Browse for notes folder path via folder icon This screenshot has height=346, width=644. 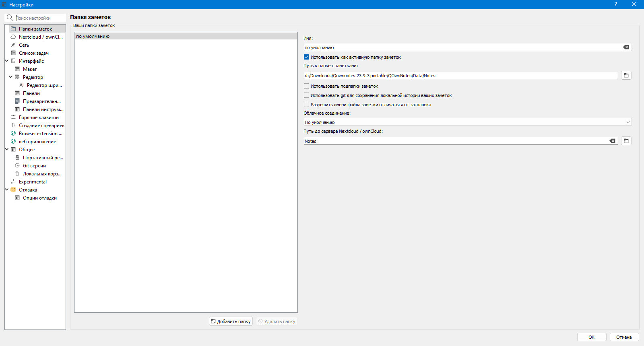tap(626, 75)
